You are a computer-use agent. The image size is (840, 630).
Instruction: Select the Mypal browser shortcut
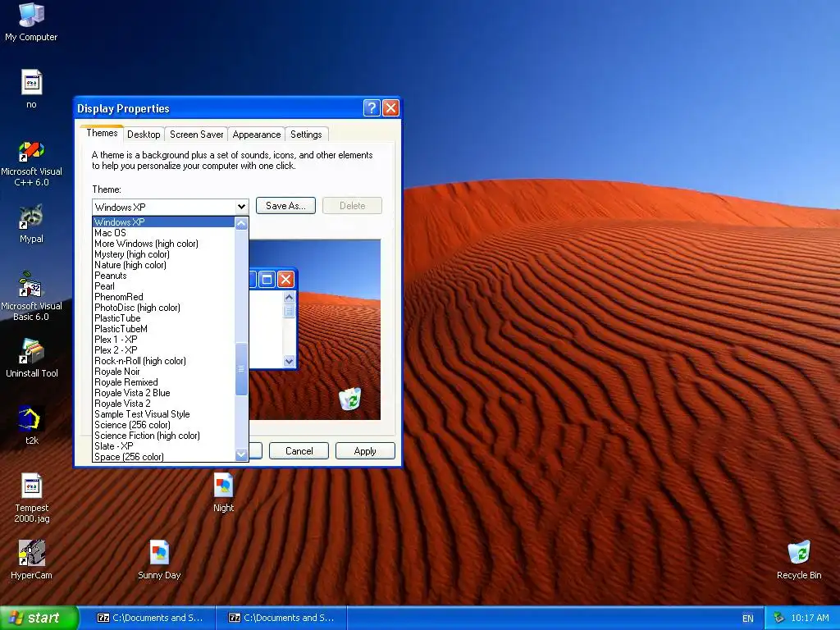(32, 224)
